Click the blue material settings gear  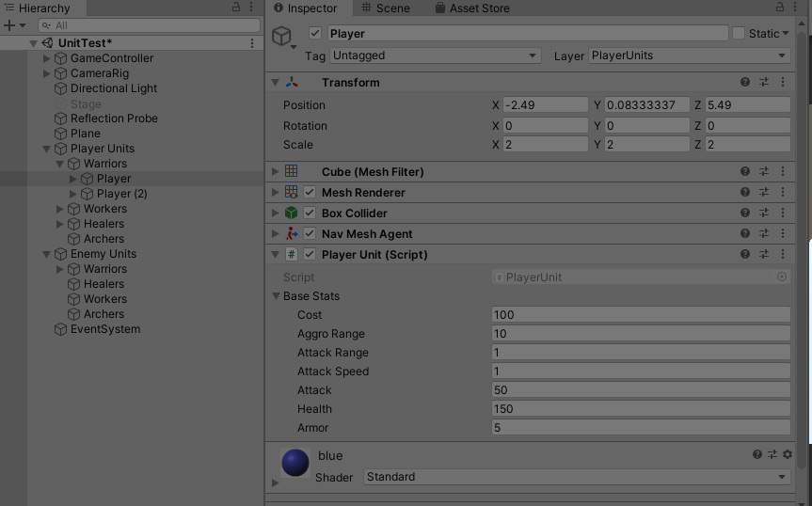pos(788,455)
